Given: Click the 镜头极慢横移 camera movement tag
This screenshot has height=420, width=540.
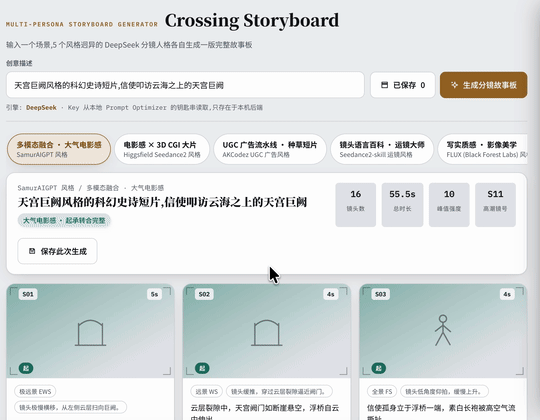Looking at the screenshot, I should coord(71,407).
